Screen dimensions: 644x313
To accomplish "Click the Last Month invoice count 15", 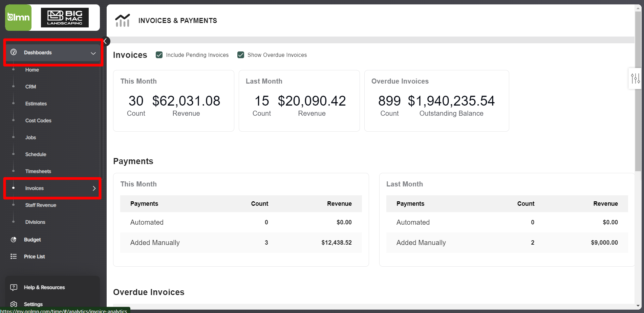I will pyautogui.click(x=262, y=101).
